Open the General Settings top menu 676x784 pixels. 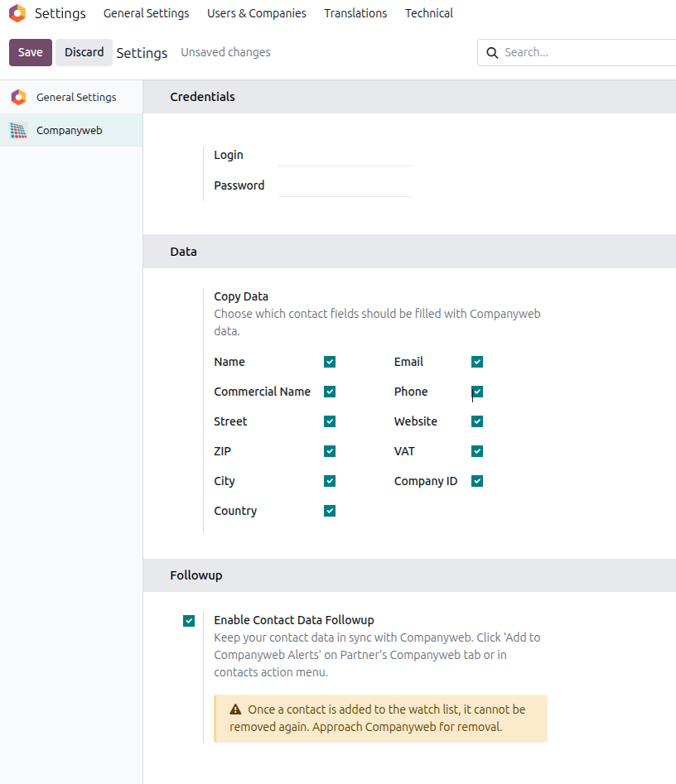click(146, 13)
